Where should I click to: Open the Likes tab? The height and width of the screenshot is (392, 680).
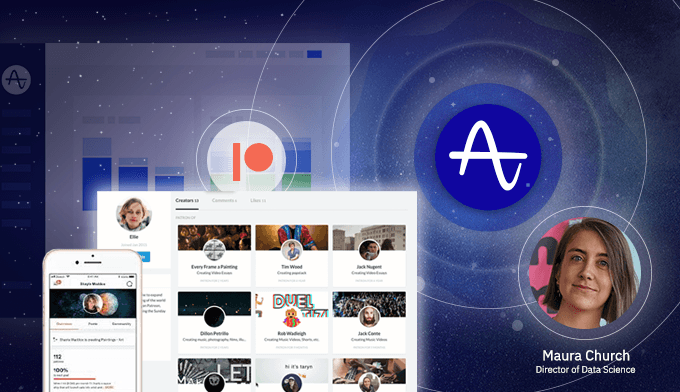(258, 200)
